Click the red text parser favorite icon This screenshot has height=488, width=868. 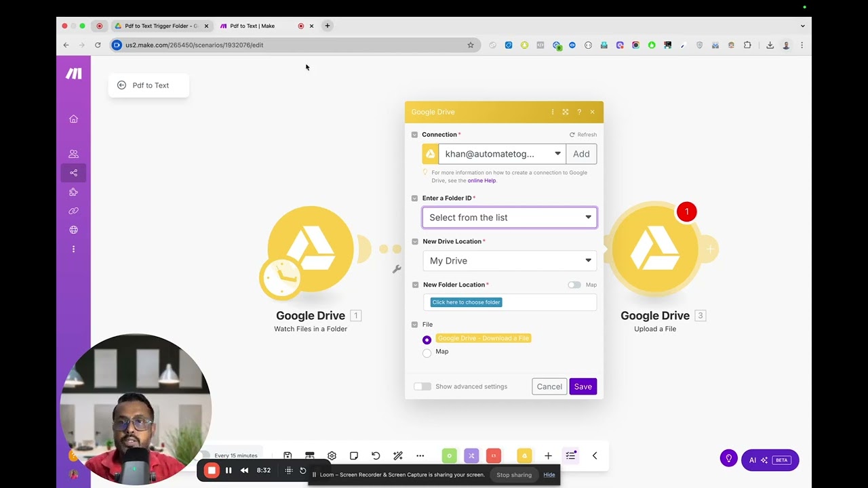coord(494,456)
